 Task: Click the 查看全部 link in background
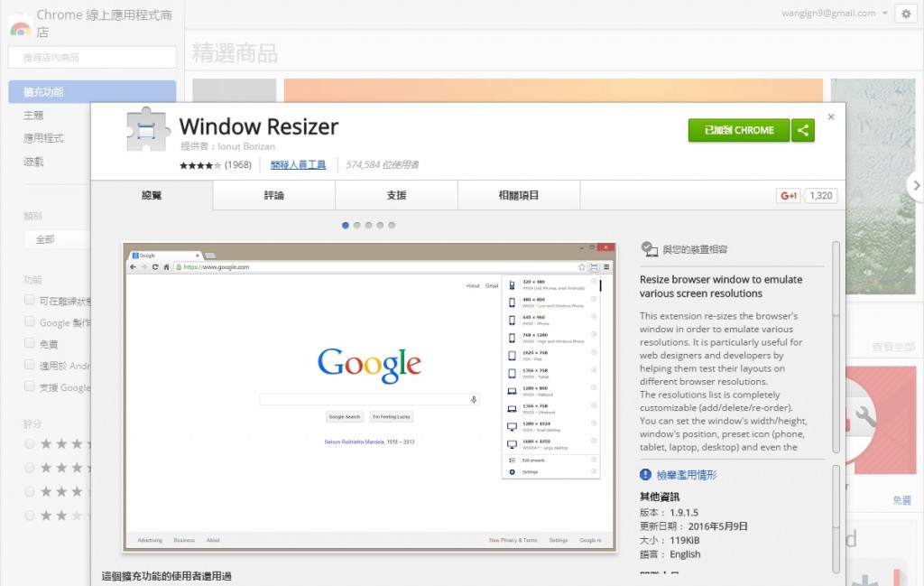[x=893, y=348]
